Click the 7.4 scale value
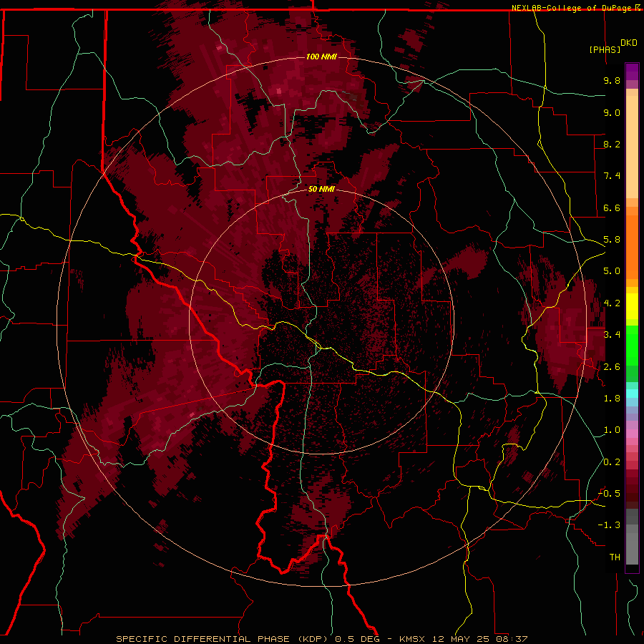 [612, 176]
